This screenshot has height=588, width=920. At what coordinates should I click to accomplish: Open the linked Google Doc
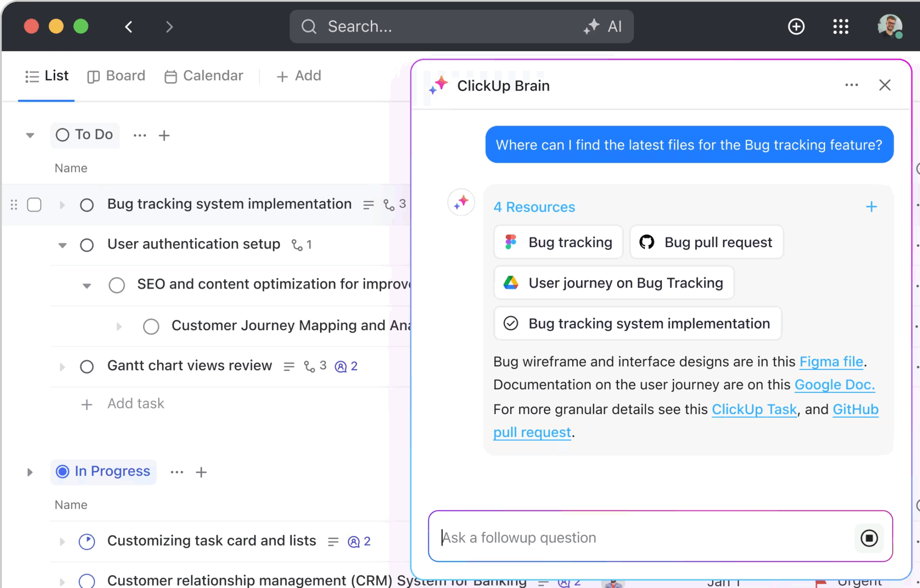[x=835, y=385]
